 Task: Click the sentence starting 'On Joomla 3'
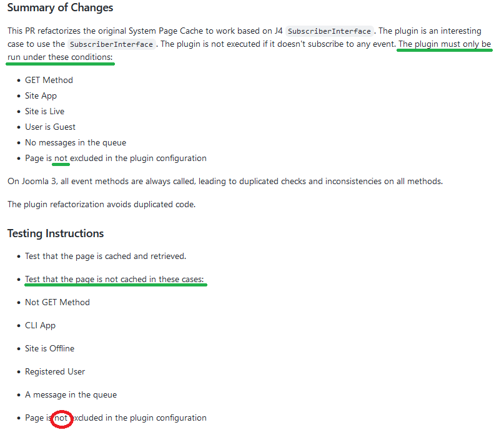[x=225, y=181]
